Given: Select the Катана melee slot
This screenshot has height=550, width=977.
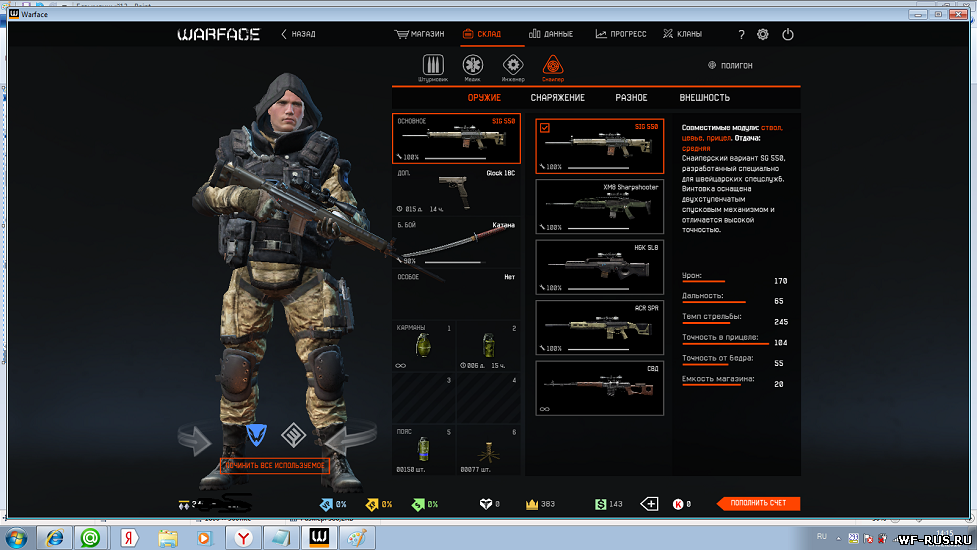Looking at the screenshot, I should [456, 242].
